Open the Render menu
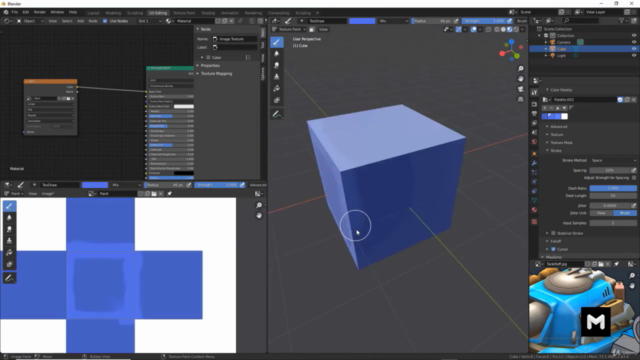640x360 pixels. [x=40, y=12]
